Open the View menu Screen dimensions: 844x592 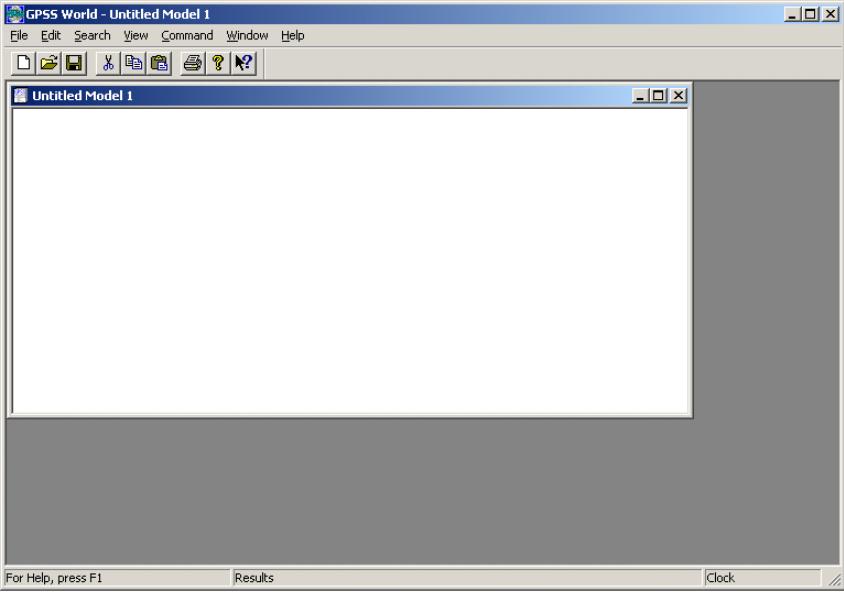[x=136, y=36]
